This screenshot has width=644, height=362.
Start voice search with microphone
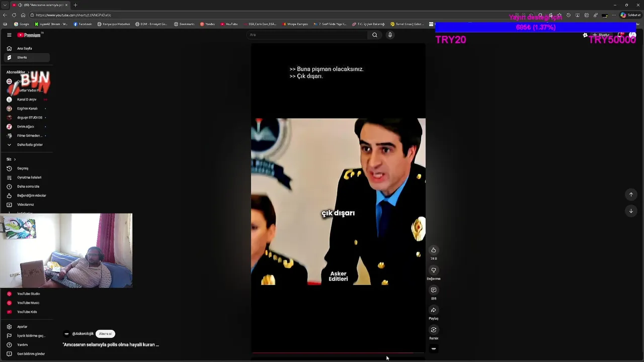coord(390,35)
